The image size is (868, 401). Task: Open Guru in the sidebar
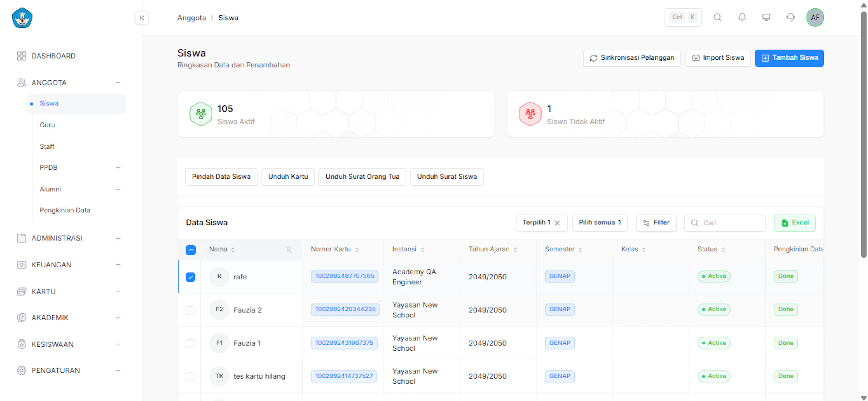[47, 125]
